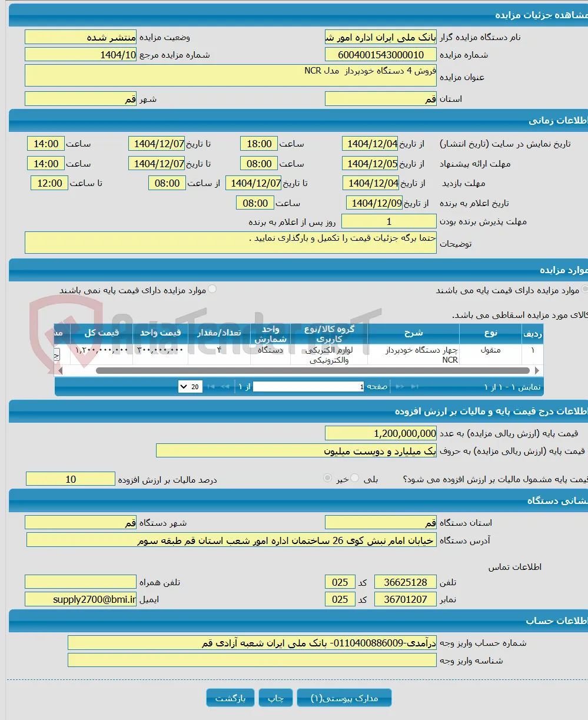Click the base price field 1,200,000,000
588x720 pixels.
(381, 433)
